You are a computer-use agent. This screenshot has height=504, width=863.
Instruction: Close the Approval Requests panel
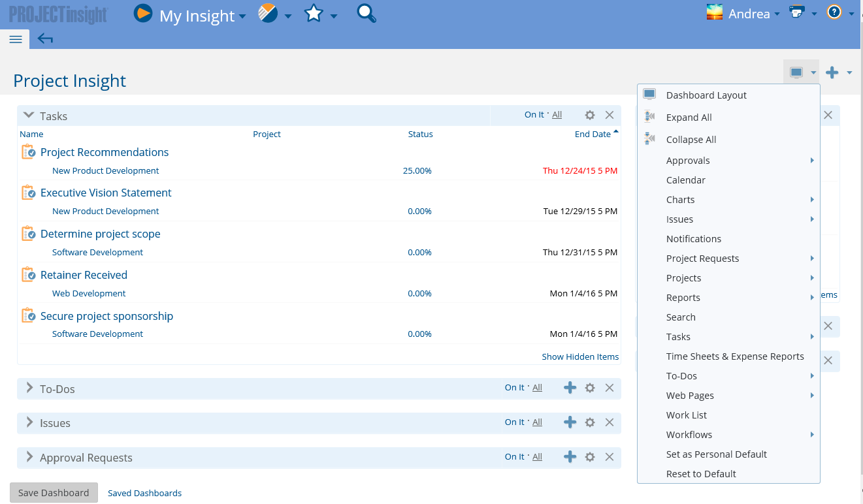pos(610,457)
